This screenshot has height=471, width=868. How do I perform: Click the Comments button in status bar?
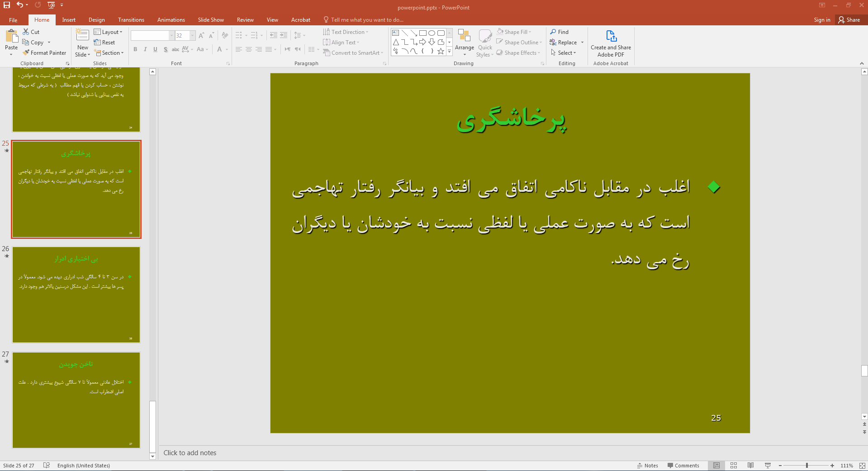[683, 466]
